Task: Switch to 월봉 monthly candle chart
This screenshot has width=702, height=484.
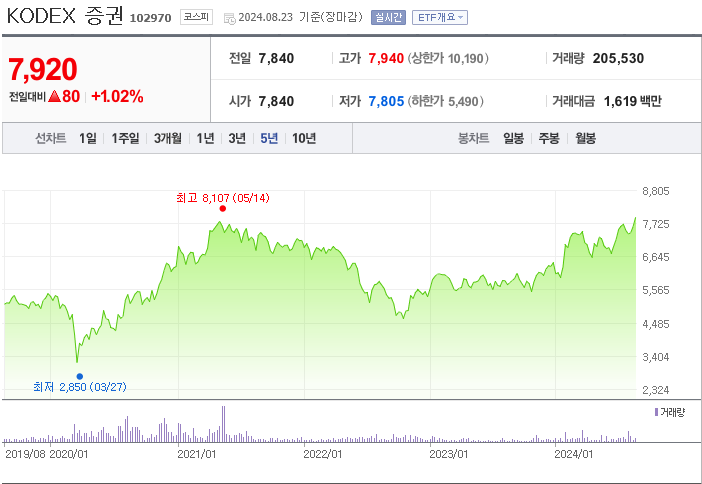Action: click(x=585, y=138)
